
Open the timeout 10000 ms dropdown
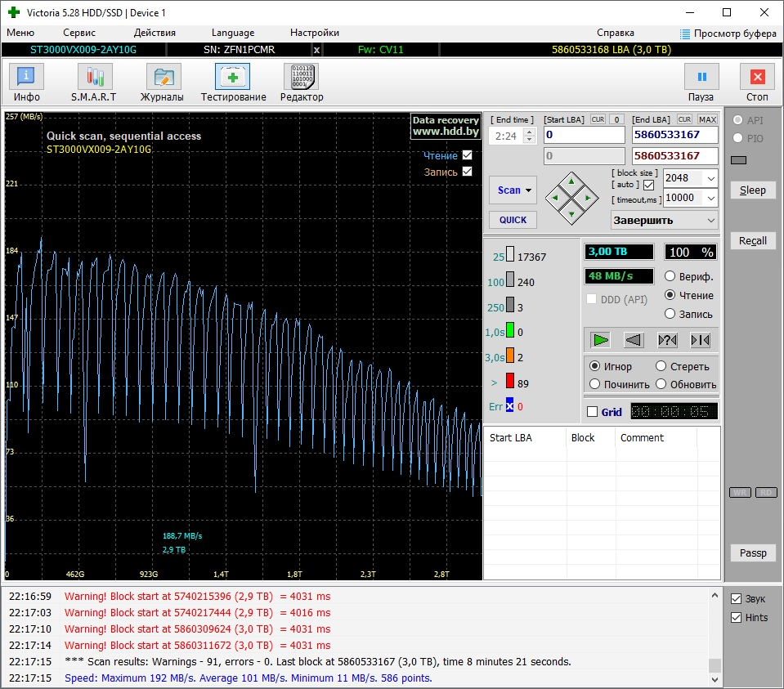[710, 198]
